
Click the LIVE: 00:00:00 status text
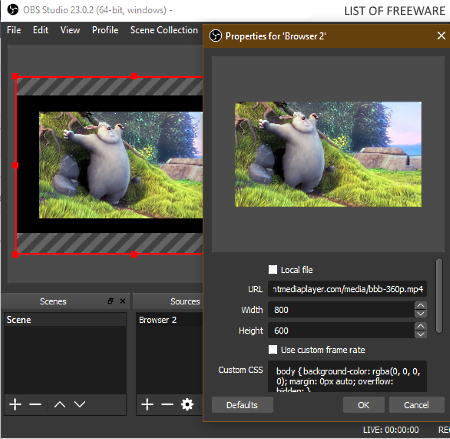coord(391,430)
